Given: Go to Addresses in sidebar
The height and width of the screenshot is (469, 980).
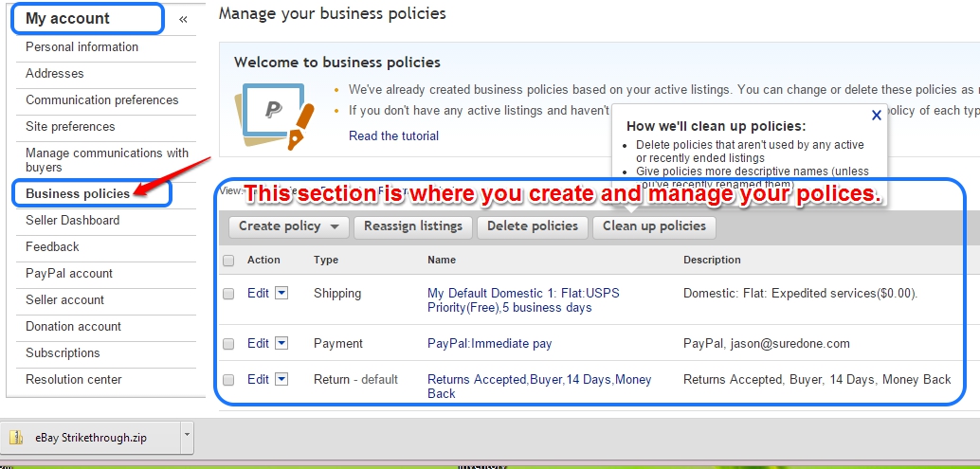Looking at the screenshot, I should [54, 74].
